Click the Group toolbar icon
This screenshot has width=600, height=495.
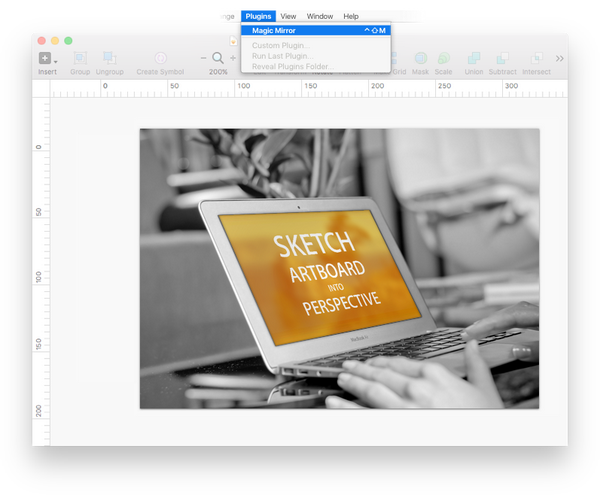click(x=80, y=58)
